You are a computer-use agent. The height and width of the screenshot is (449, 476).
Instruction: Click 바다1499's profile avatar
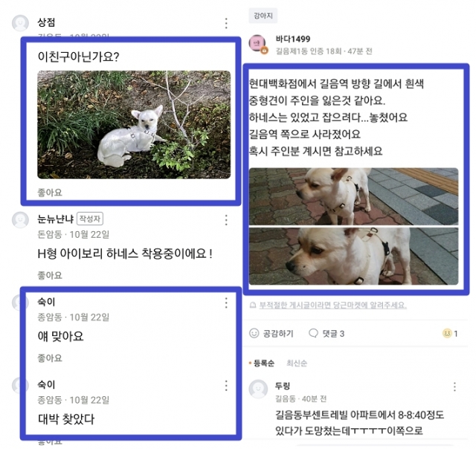pos(258,44)
